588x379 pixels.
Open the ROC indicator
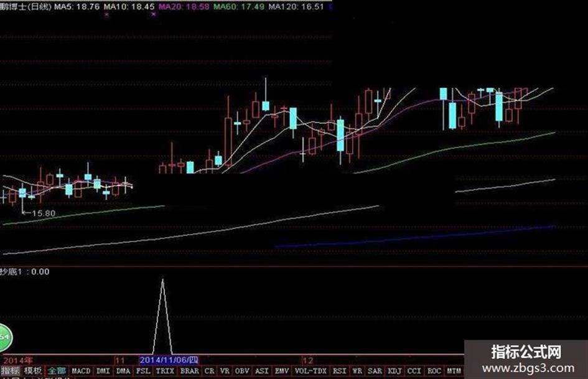(x=434, y=371)
